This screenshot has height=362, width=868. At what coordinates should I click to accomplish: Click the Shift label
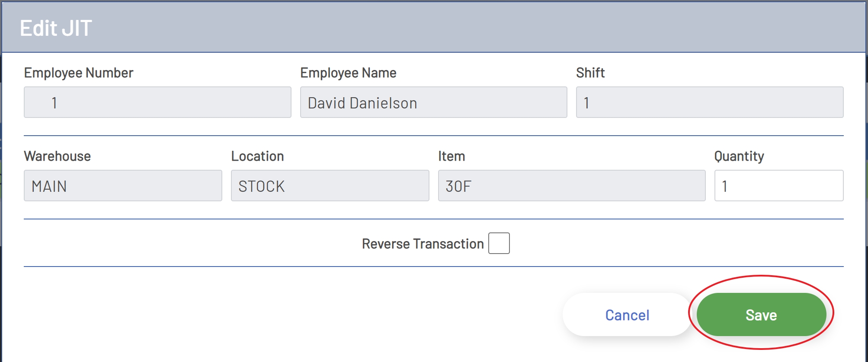click(590, 73)
